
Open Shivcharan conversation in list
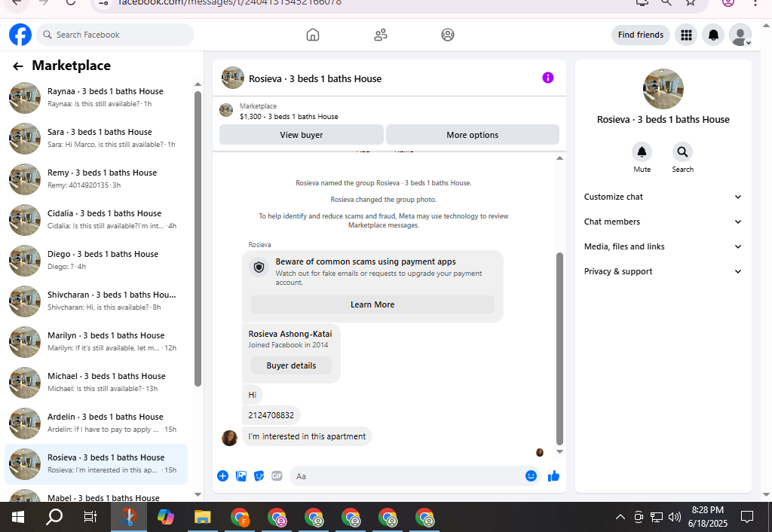[96, 301]
